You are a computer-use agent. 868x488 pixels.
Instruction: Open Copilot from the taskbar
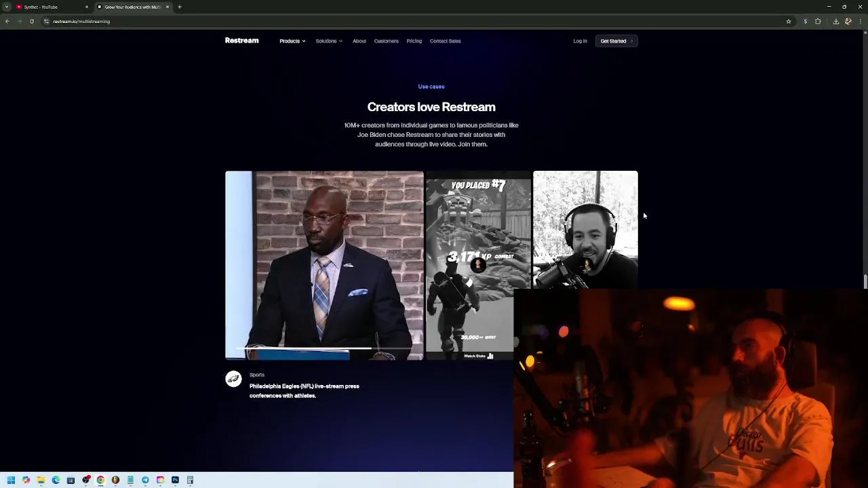click(26, 480)
